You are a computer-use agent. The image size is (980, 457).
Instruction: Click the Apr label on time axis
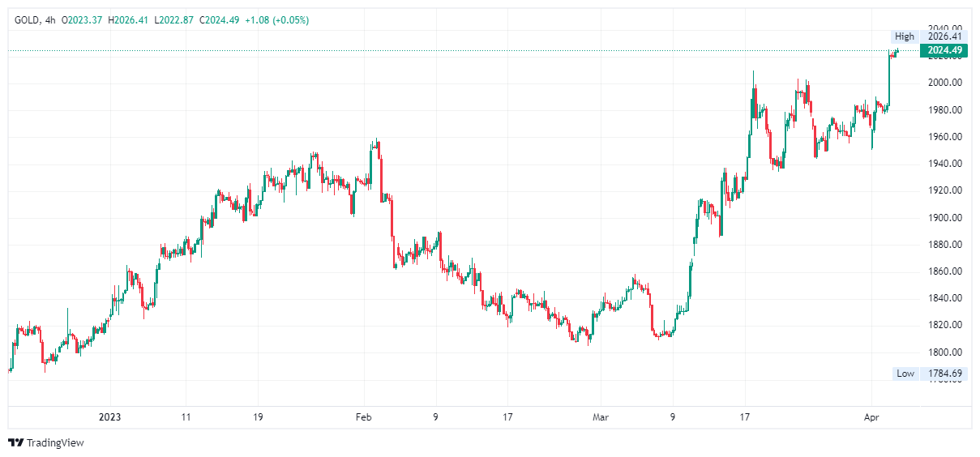(871, 417)
